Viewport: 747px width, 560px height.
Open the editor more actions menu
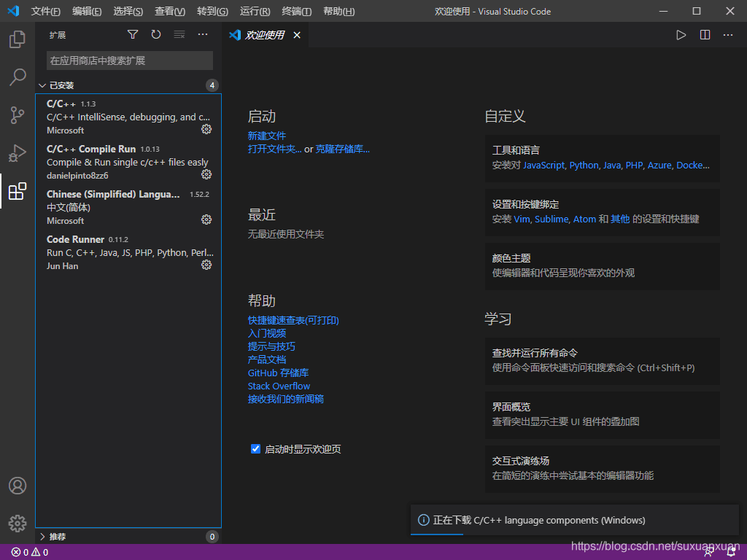tap(728, 35)
